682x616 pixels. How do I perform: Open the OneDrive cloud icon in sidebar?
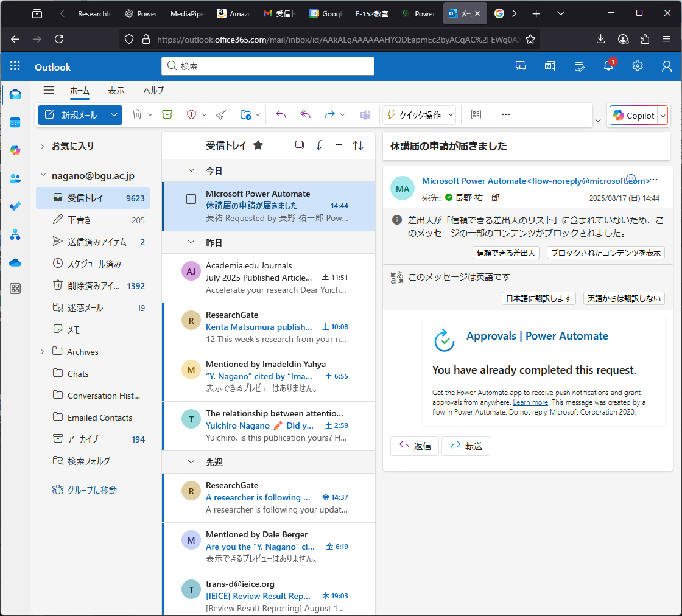pos(15,262)
